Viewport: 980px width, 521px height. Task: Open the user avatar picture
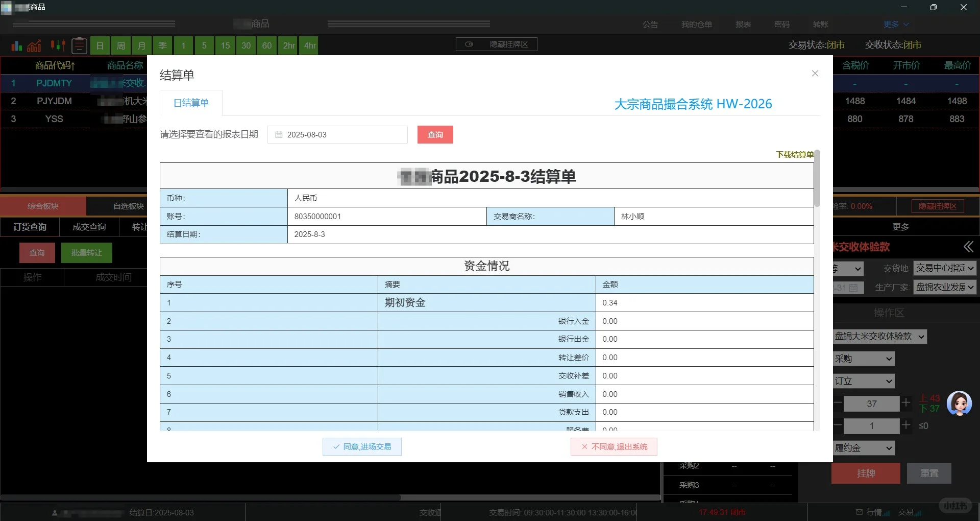pyautogui.click(x=959, y=403)
